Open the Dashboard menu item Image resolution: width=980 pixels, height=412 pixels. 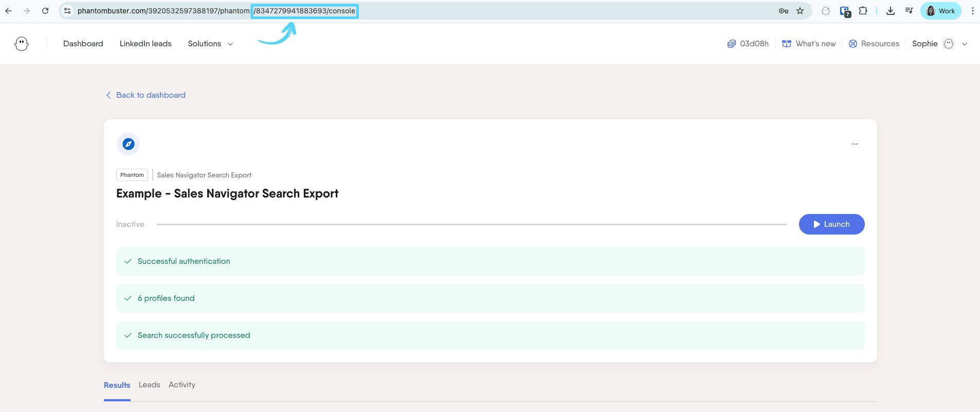point(83,44)
